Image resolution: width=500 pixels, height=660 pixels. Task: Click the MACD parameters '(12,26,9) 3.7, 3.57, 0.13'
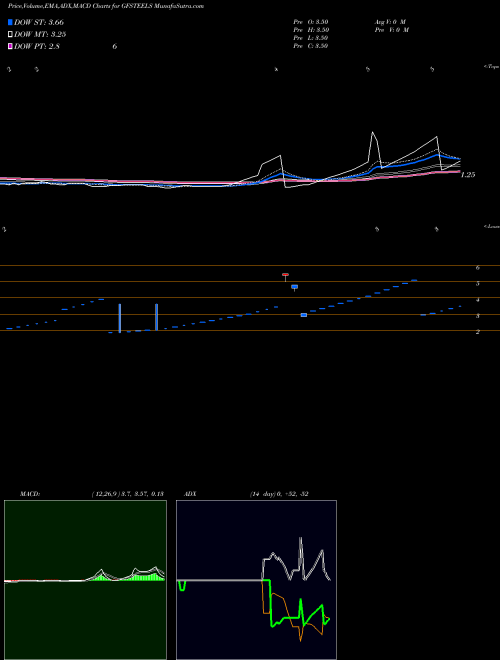[128, 494]
